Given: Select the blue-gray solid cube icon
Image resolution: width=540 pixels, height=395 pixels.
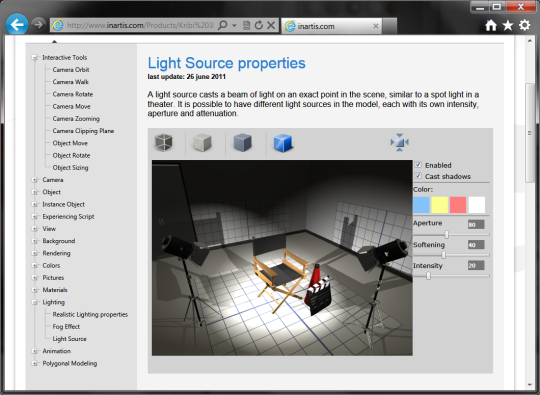Looking at the screenshot, I should [x=242, y=143].
